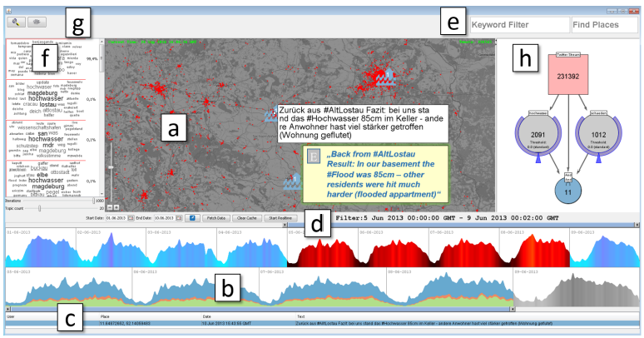Click the right handle of timeline filter range
The image size is (644, 338).
click(637, 225)
